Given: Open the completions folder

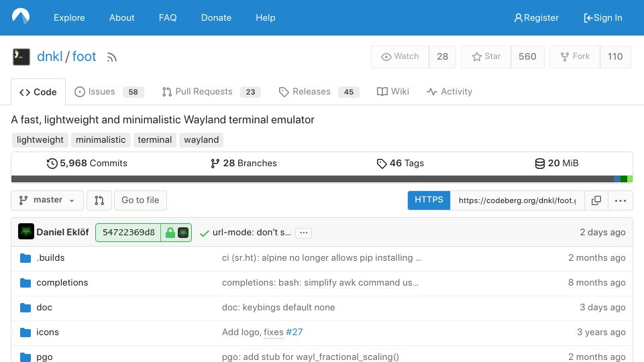Looking at the screenshot, I should click(x=62, y=282).
